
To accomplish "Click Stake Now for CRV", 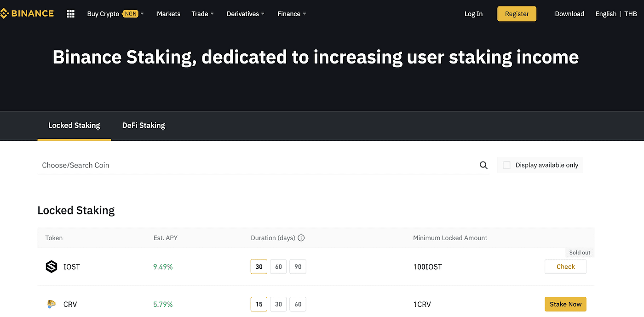I will click(565, 304).
